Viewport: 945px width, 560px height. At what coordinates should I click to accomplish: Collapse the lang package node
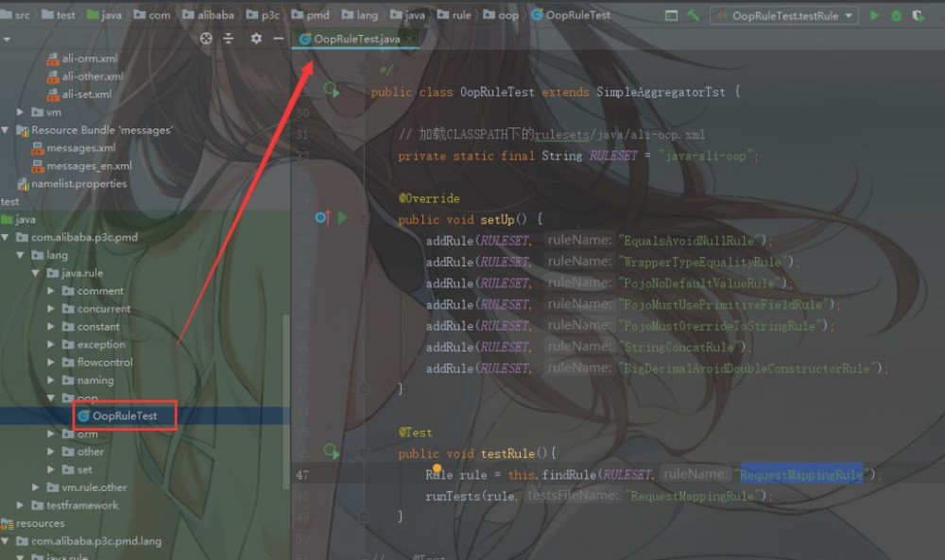coord(20,255)
